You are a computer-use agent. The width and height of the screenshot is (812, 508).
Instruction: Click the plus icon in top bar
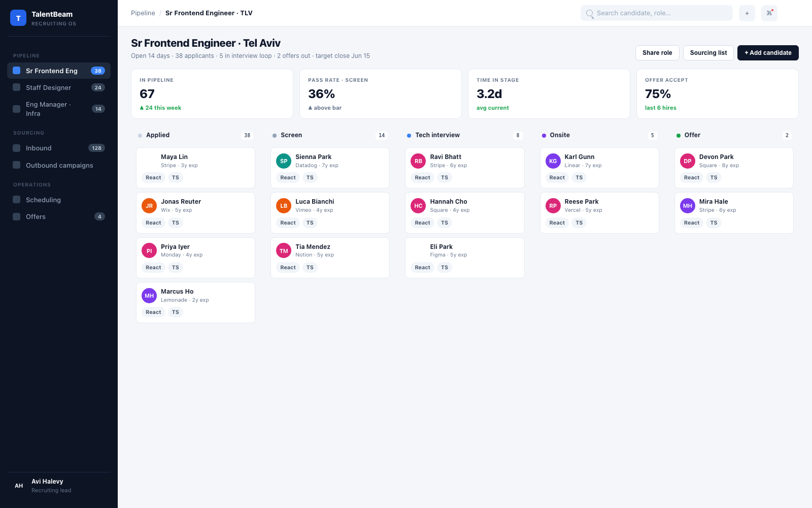(x=747, y=13)
